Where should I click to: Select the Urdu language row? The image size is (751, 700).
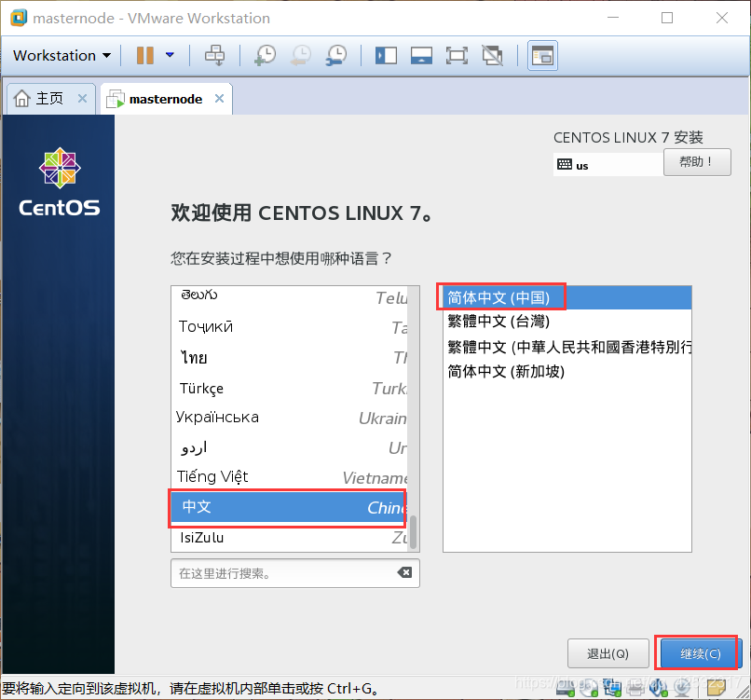[x=289, y=448]
